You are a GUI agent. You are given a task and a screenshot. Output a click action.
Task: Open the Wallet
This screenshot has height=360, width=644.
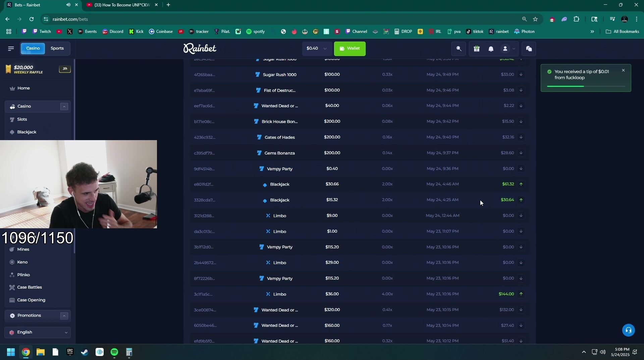(x=350, y=49)
